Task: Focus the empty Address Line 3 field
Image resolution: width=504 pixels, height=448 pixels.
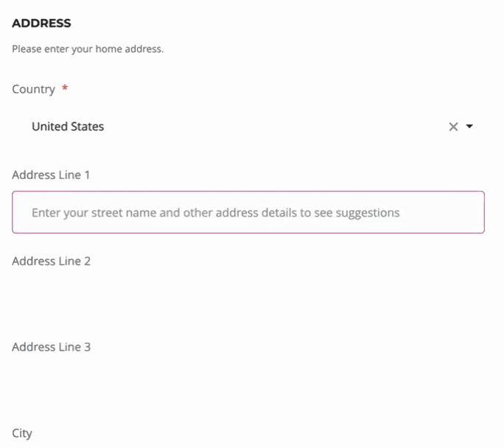Action: point(248,385)
